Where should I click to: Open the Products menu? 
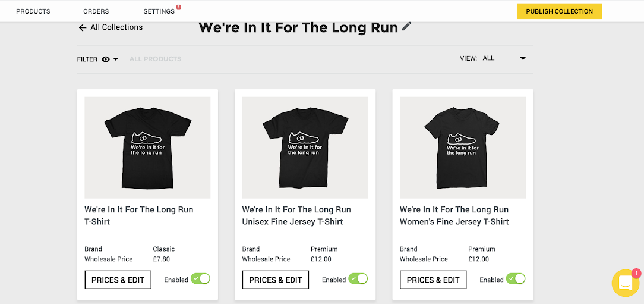pyautogui.click(x=33, y=11)
